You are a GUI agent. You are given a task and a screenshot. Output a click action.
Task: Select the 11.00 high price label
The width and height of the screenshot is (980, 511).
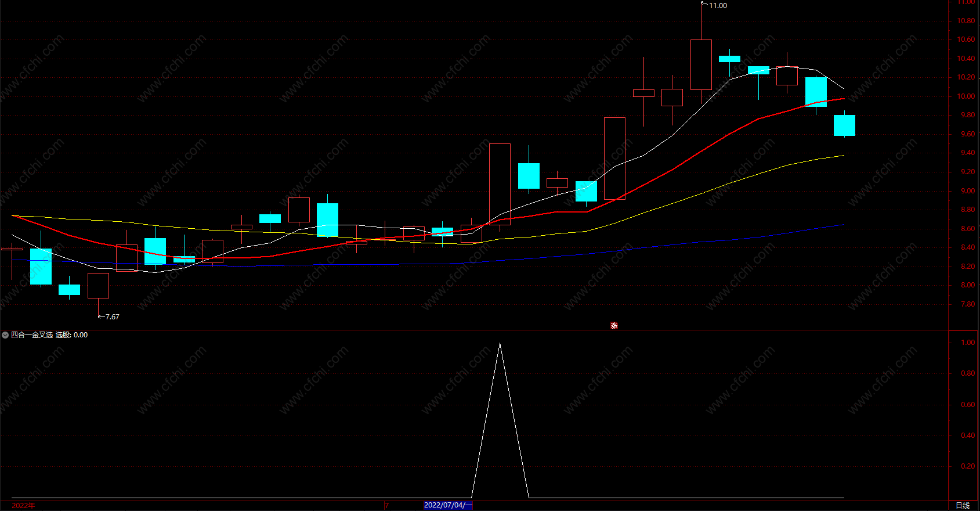(718, 6)
